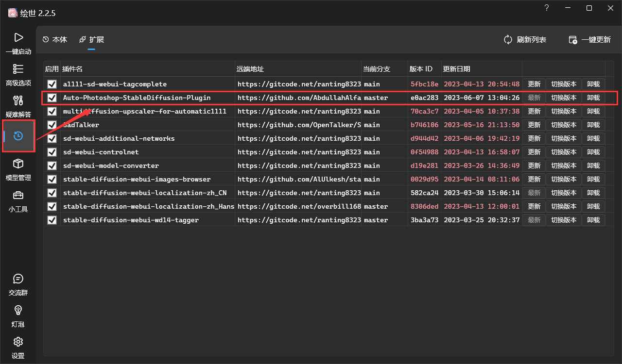The image size is (622, 364).
Task: Open 设置 settings gear icon
Action: coord(18,341)
